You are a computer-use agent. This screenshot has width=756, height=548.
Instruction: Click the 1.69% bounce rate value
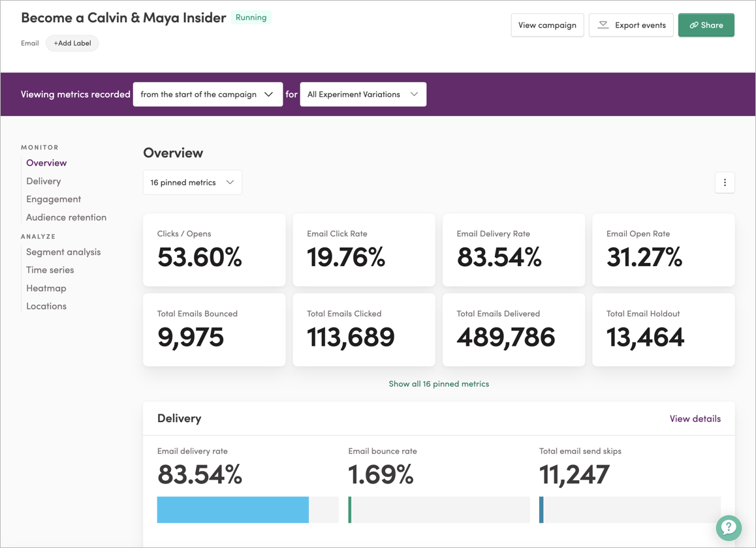(x=381, y=475)
